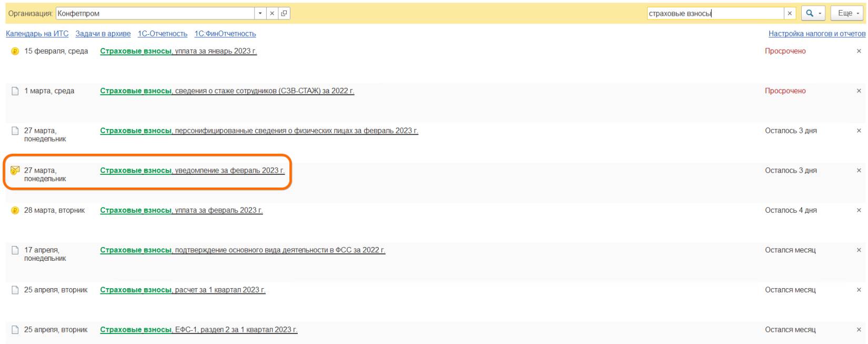The image size is (868, 344).
Task: Click the coin icon for February payment
Action: pyautogui.click(x=15, y=211)
